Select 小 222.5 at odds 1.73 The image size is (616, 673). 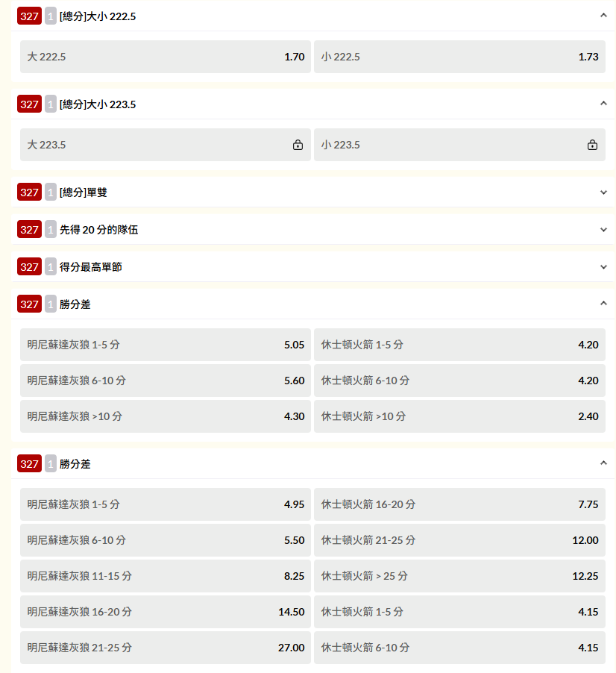pos(459,57)
